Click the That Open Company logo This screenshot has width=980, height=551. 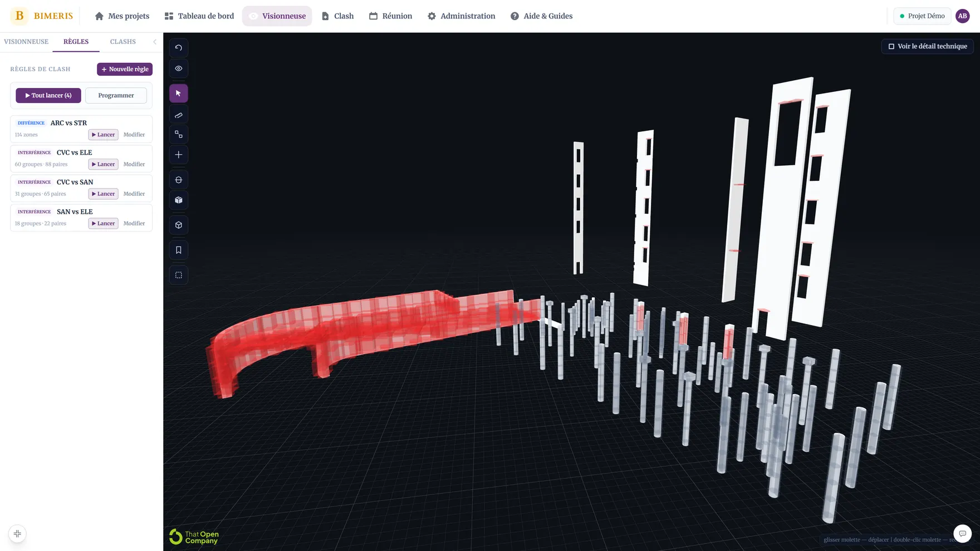coord(194,537)
